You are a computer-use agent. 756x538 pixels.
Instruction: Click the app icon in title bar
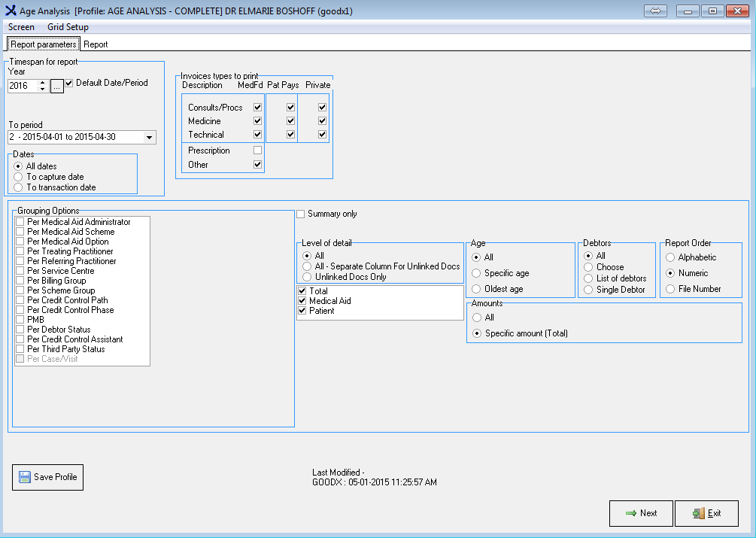(x=10, y=11)
